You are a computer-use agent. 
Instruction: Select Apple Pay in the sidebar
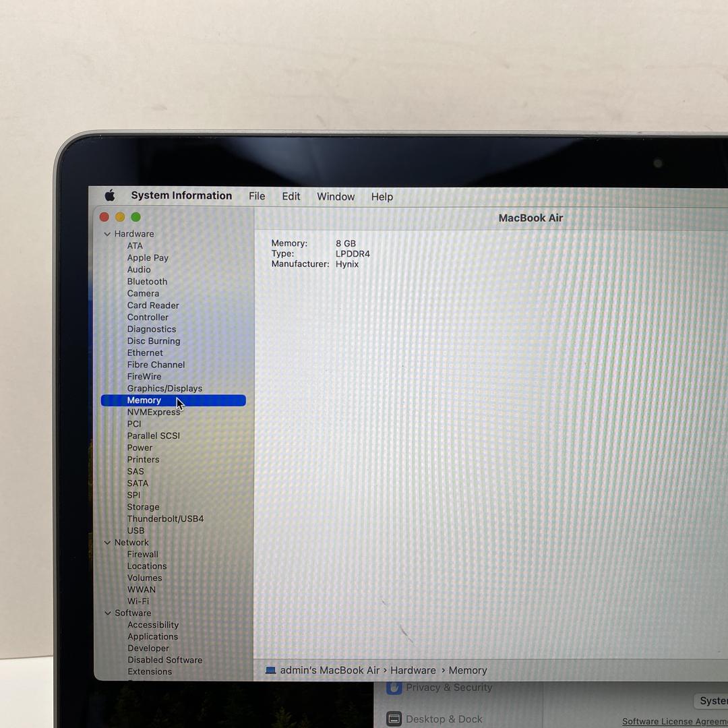(148, 257)
